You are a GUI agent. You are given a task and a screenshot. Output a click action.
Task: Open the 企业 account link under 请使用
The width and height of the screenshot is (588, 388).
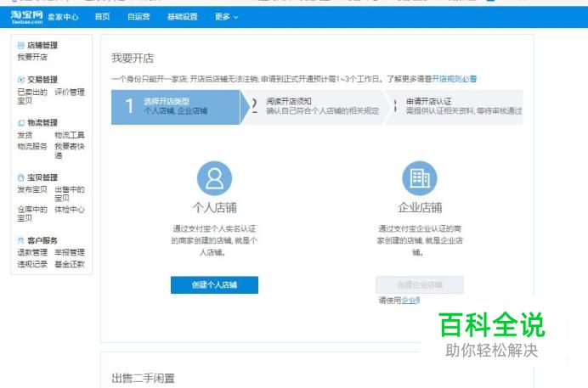[x=410, y=300]
